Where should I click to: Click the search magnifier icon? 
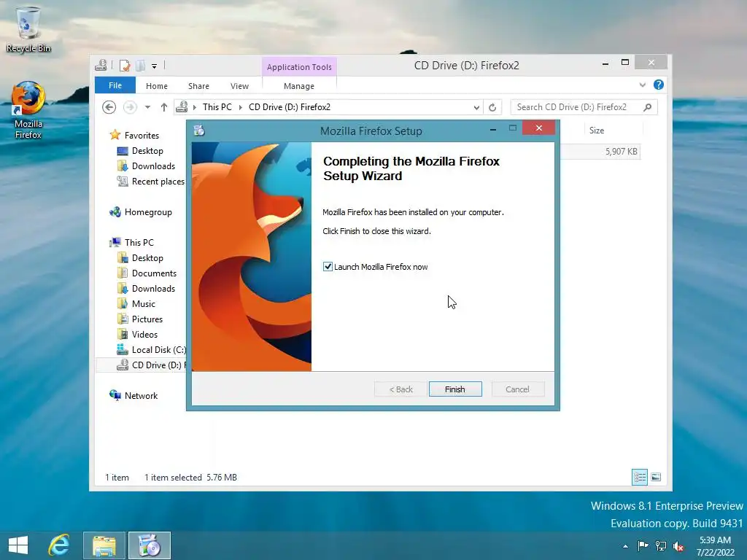point(648,107)
